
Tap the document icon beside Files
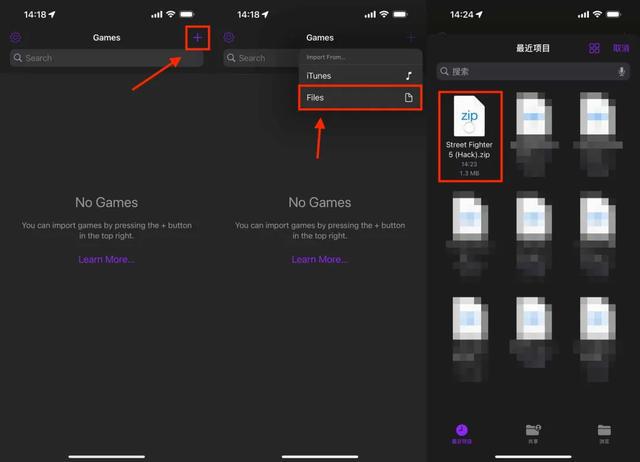point(408,97)
